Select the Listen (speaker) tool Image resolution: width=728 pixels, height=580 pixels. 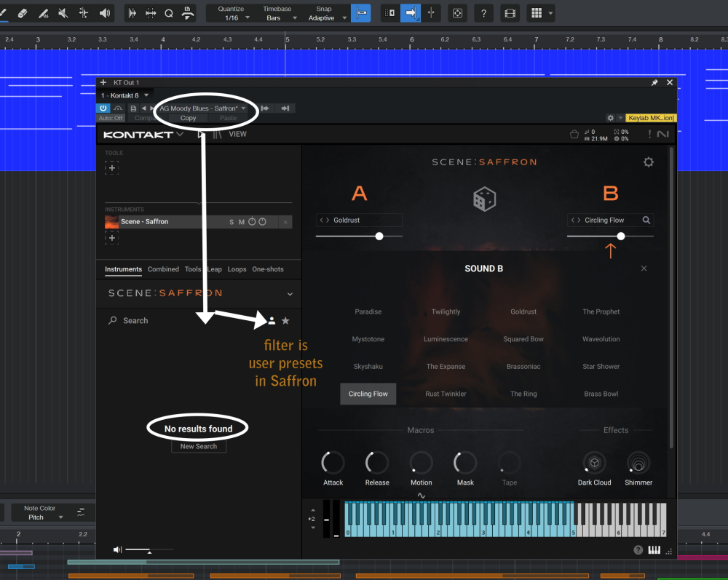point(104,13)
